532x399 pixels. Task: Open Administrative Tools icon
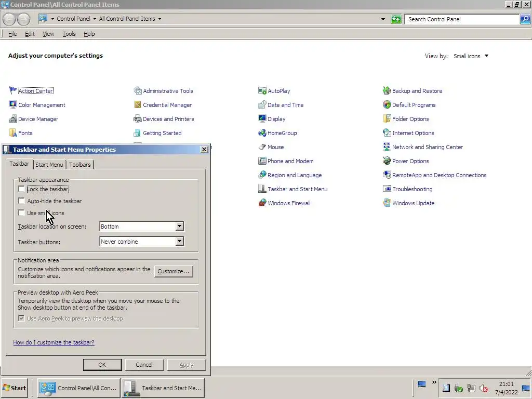137,90
